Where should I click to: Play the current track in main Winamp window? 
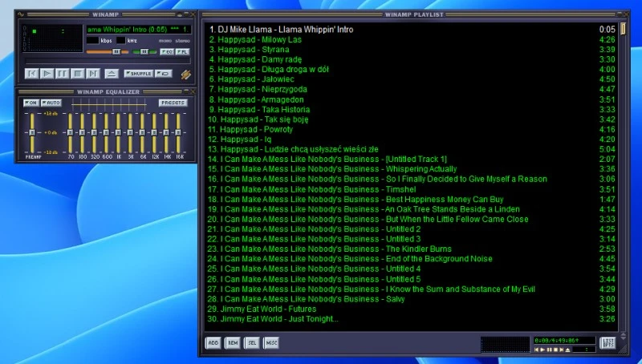[47, 74]
